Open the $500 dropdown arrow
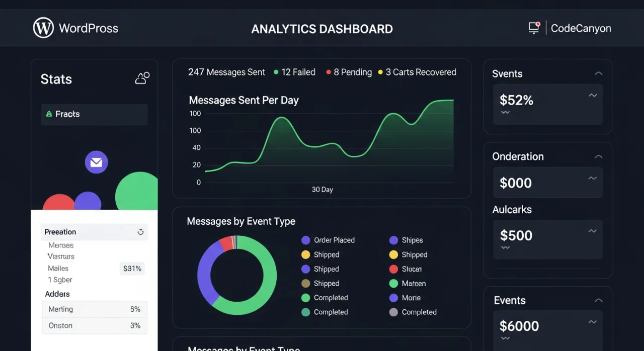This screenshot has width=644, height=351. pyautogui.click(x=593, y=231)
